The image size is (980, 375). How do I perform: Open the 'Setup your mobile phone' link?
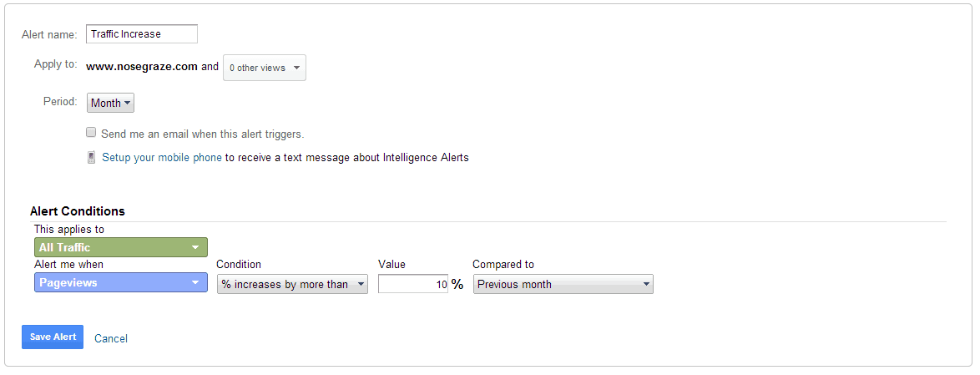pyautogui.click(x=162, y=157)
